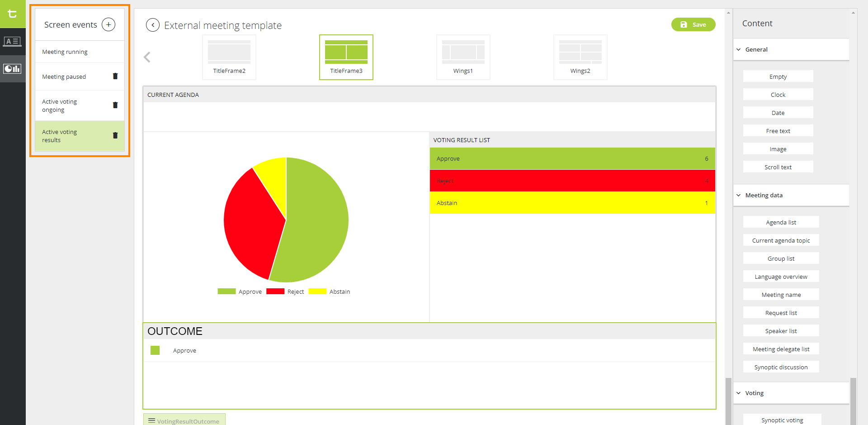Add the Speaker list content item
The height and width of the screenshot is (425, 868).
pyautogui.click(x=781, y=331)
